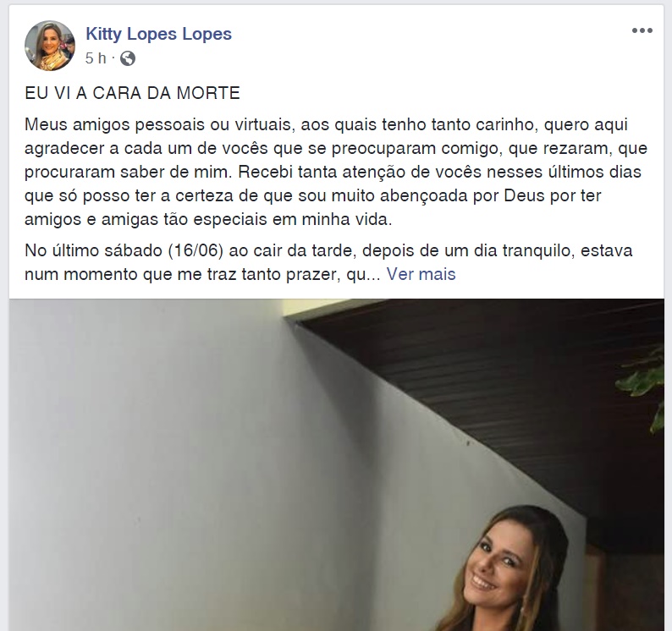The height and width of the screenshot is (631, 672).
Task: Open the post options three-dot menu
Action: (642, 30)
